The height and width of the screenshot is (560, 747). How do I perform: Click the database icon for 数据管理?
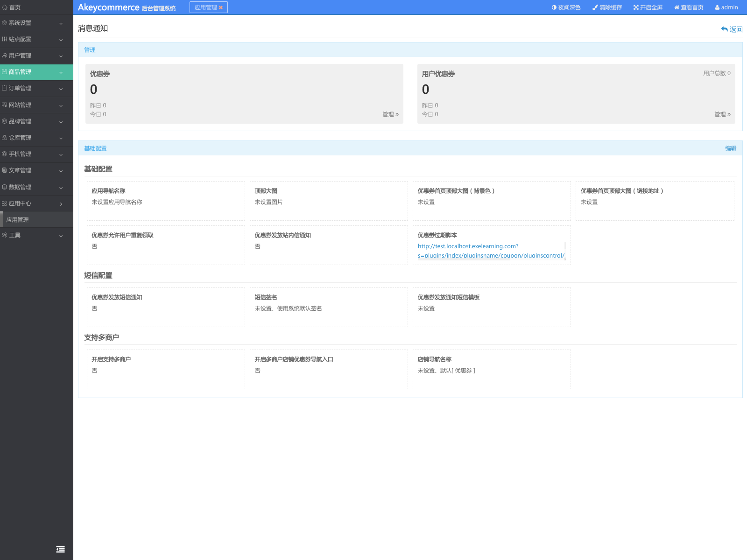click(5, 187)
